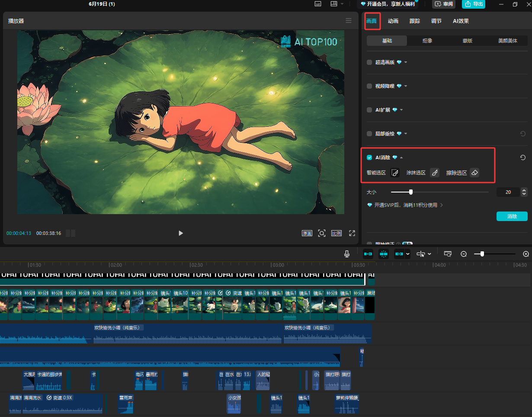Click the timeline preview-axis ruler icon

(x=448, y=254)
